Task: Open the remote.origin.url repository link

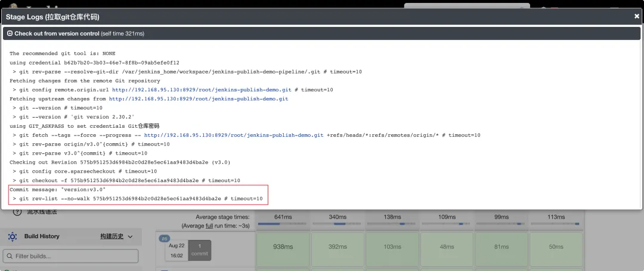Action: coord(202,90)
